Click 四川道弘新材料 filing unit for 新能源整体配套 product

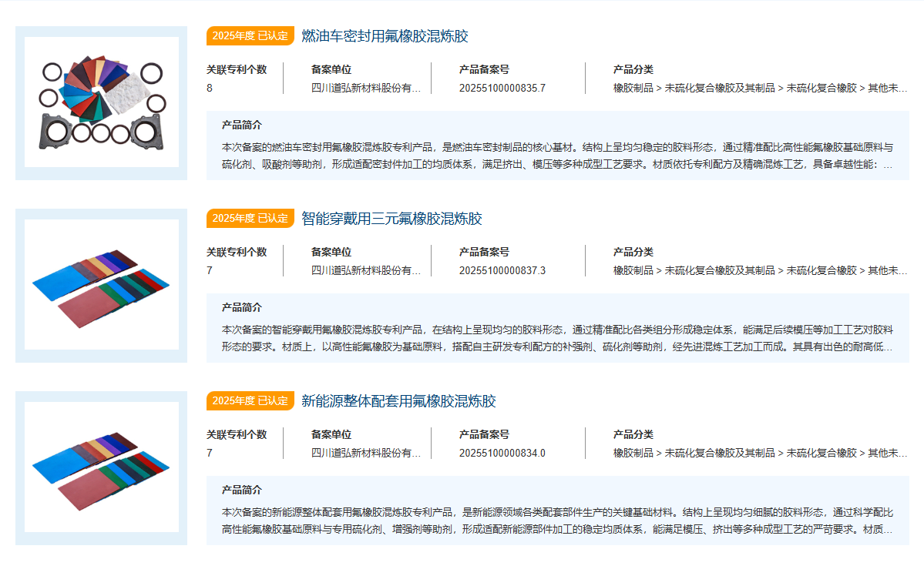(x=366, y=454)
